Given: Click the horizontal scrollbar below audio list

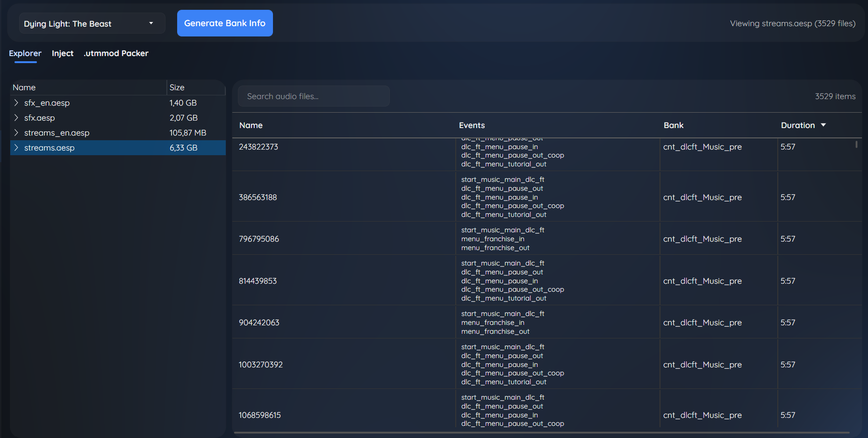Looking at the screenshot, I should tap(542, 433).
